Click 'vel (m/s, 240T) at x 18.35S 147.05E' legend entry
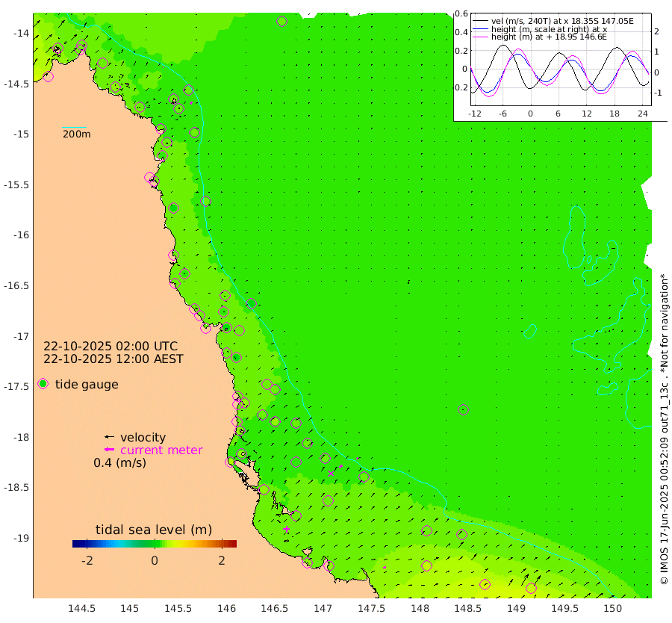The width and height of the screenshot is (672, 623). [x=562, y=21]
